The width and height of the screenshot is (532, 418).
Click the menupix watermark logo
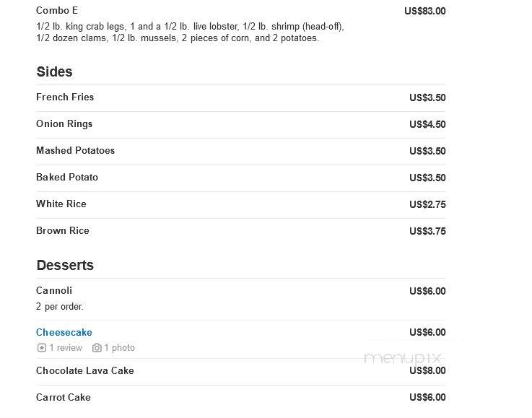(402, 357)
